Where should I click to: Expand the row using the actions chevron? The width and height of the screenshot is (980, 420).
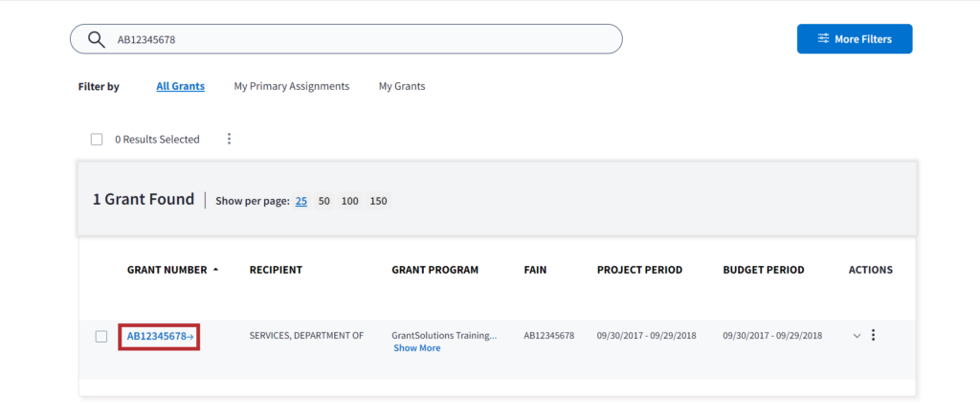coord(857,336)
